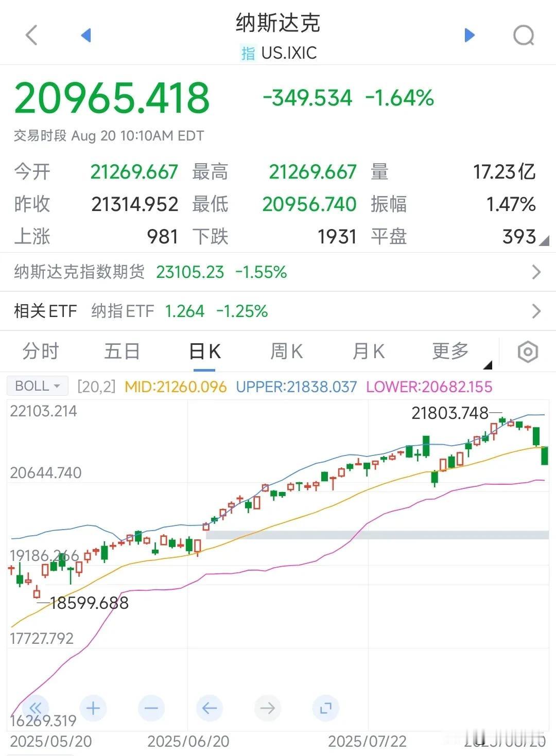Image resolution: width=556 pixels, height=756 pixels.
Task: Expand quote details corner triangle near 393
Action: (x=544, y=239)
